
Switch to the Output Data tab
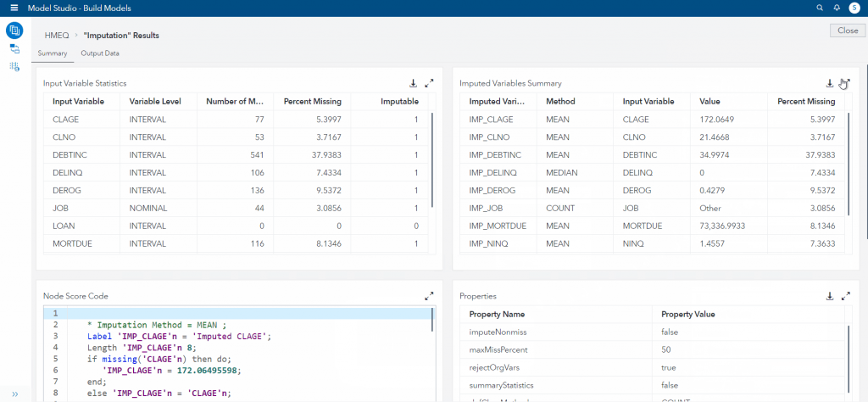(x=100, y=53)
